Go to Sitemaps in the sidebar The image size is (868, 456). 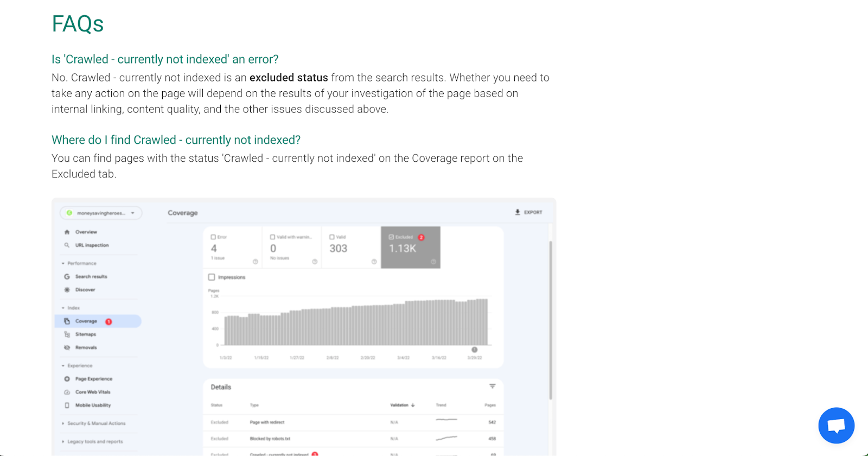click(86, 334)
